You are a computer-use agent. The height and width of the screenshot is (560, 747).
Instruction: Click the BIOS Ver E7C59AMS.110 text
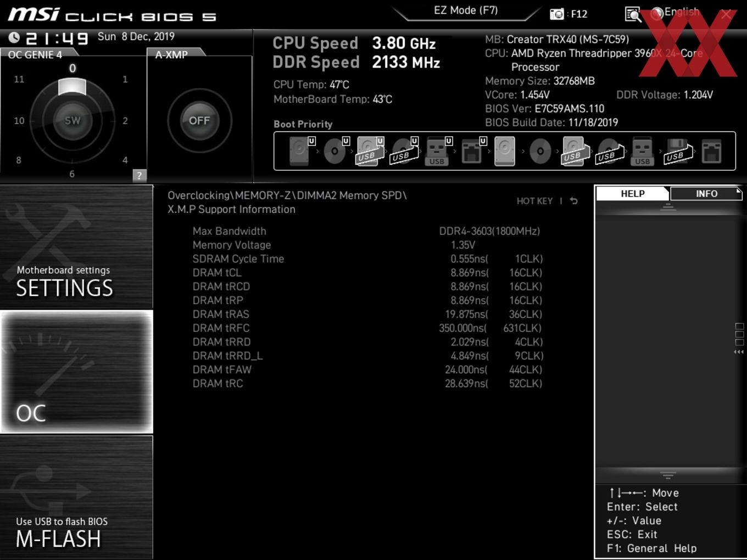tap(544, 109)
